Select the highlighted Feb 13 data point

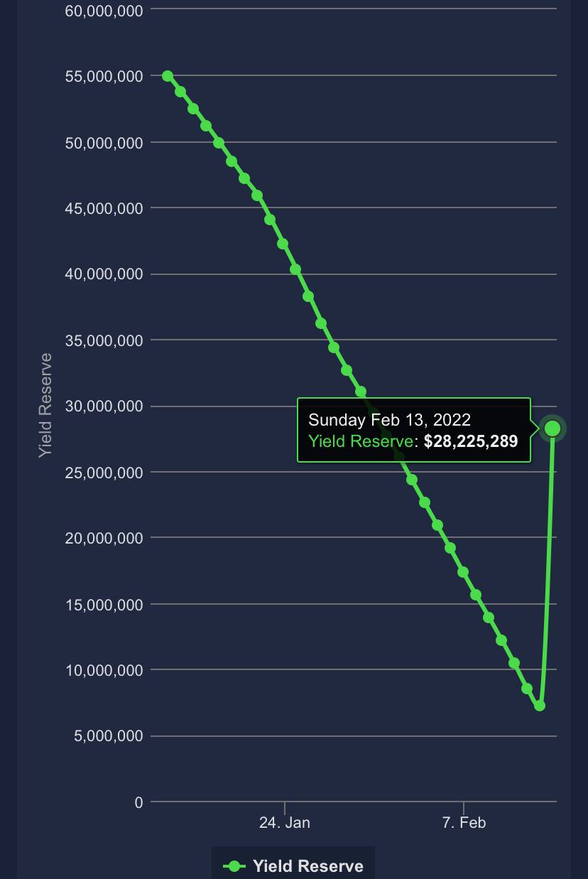(x=552, y=428)
